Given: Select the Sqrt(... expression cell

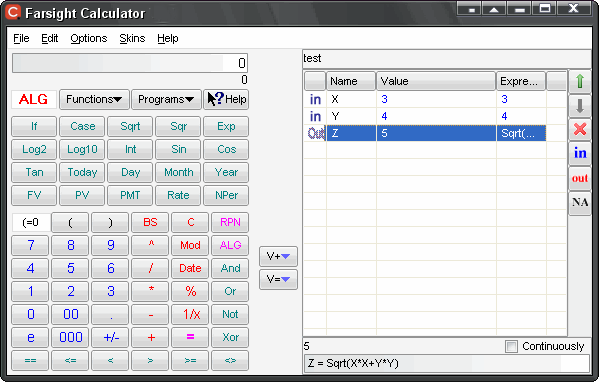Looking at the screenshot, I should pyautogui.click(x=521, y=133).
